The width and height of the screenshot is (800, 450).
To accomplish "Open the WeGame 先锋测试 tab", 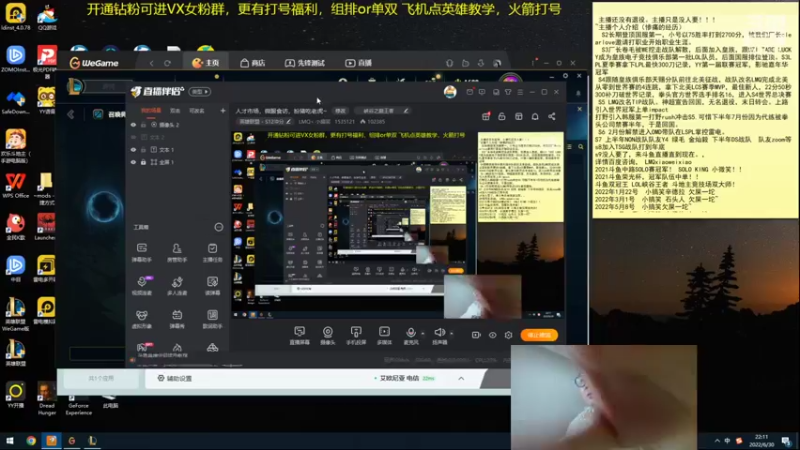I will tap(305, 63).
